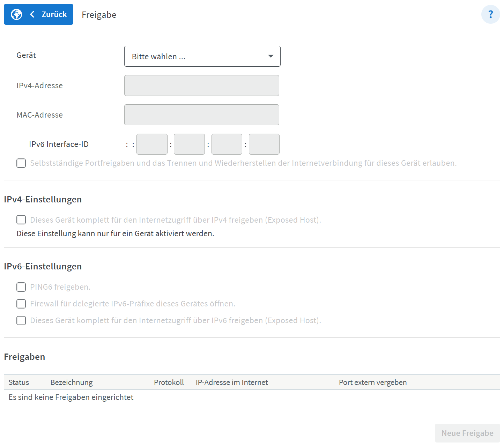
Task: Click the globe icon in the header
Action: 16,14
